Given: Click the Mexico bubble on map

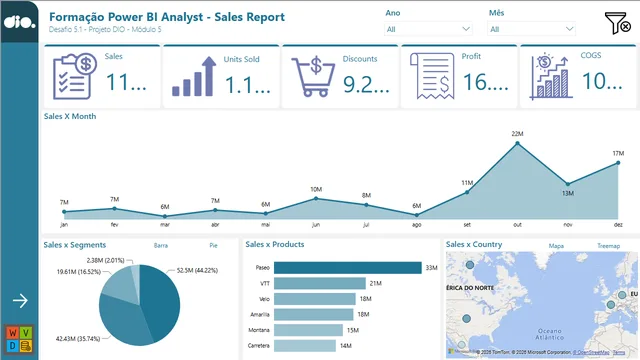Looking at the screenshot, I should point(461,345).
